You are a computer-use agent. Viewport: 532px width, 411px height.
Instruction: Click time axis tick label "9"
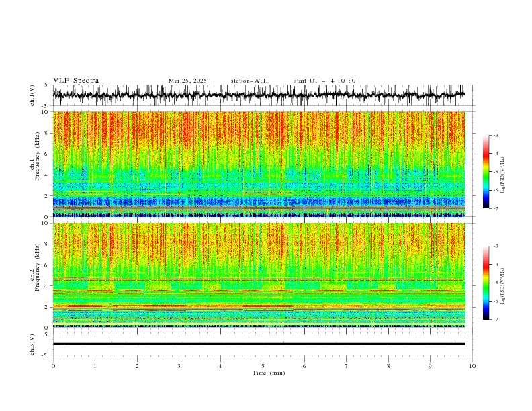(x=430, y=366)
